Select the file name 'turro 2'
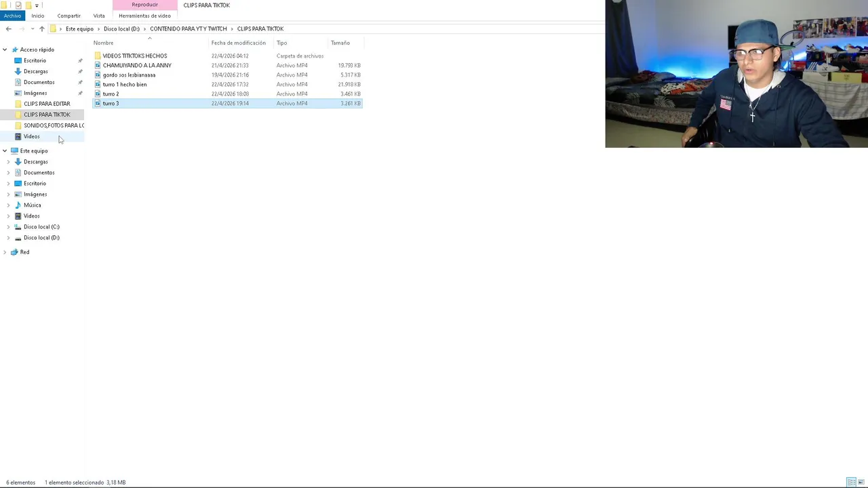Viewport: 868px width, 488px height. coord(111,94)
